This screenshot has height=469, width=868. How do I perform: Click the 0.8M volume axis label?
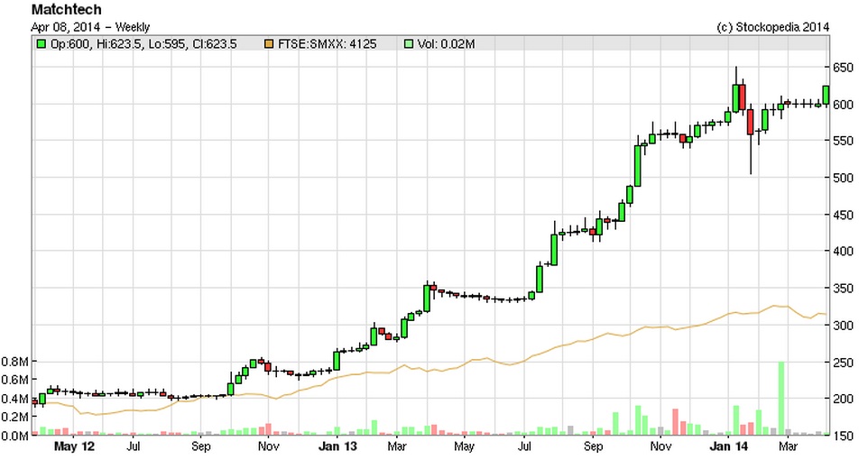pos(15,362)
